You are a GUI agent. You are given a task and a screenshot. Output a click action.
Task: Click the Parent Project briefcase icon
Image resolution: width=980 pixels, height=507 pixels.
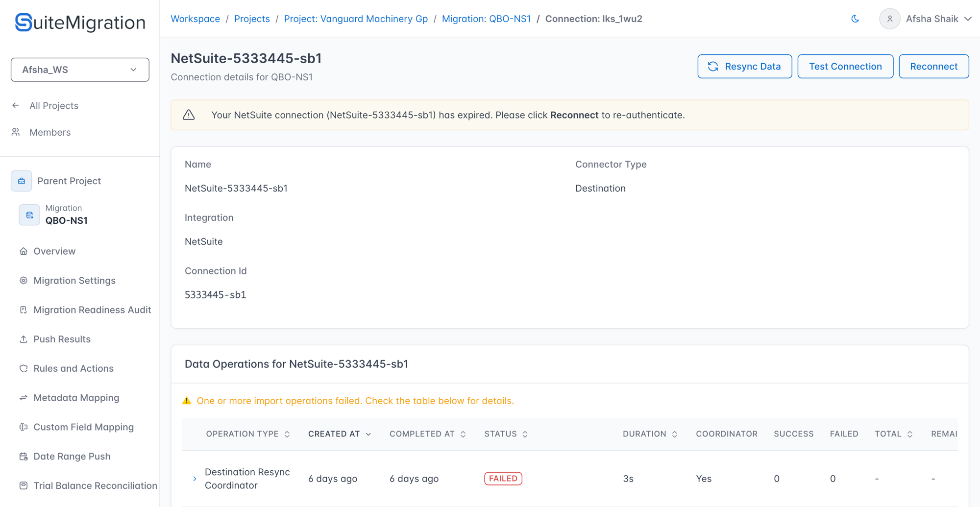tap(22, 181)
